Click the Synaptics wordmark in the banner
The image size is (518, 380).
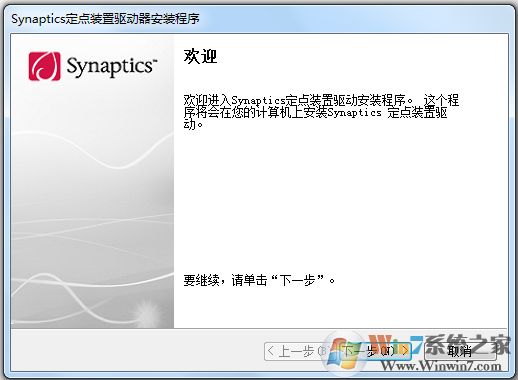[x=112, y=67]
